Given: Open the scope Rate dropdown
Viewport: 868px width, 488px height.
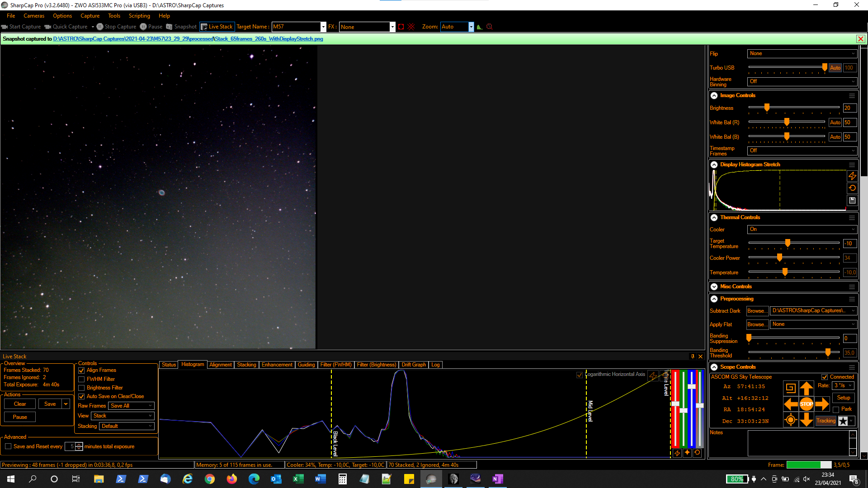Looking at the screenshot, I should coord(844,385).
